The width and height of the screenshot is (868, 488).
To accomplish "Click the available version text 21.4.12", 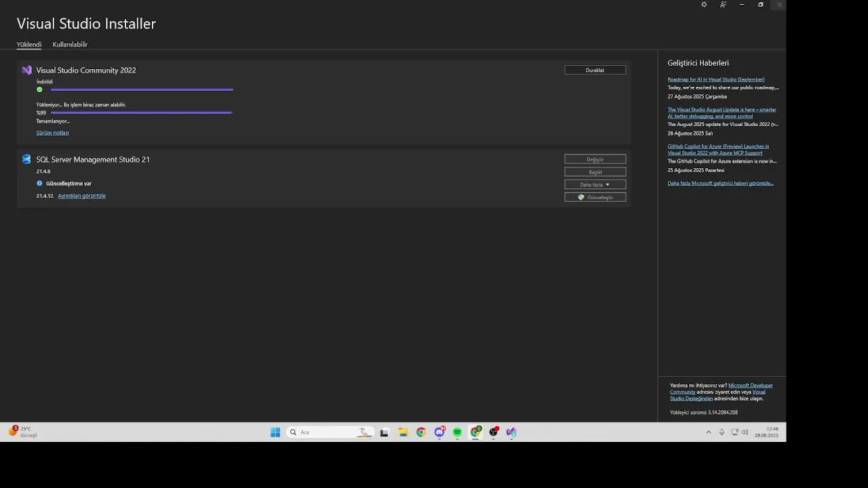I will (45, 196).
